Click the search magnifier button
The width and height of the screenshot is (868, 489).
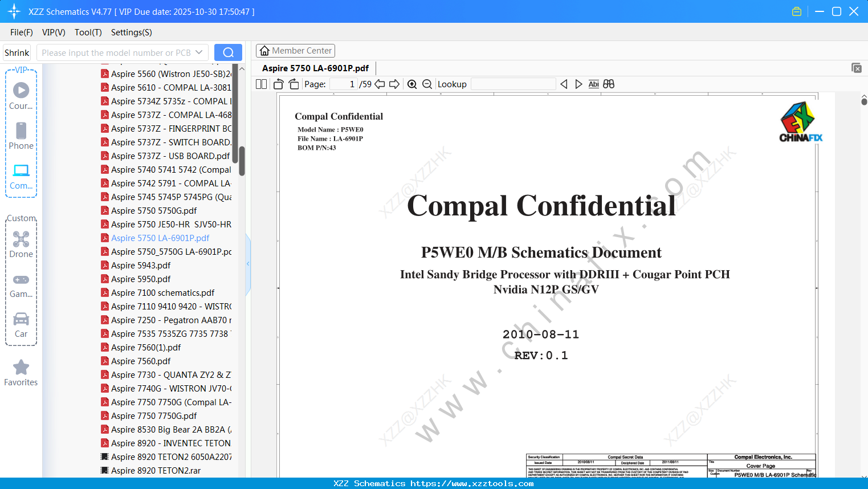click(228, 52)
